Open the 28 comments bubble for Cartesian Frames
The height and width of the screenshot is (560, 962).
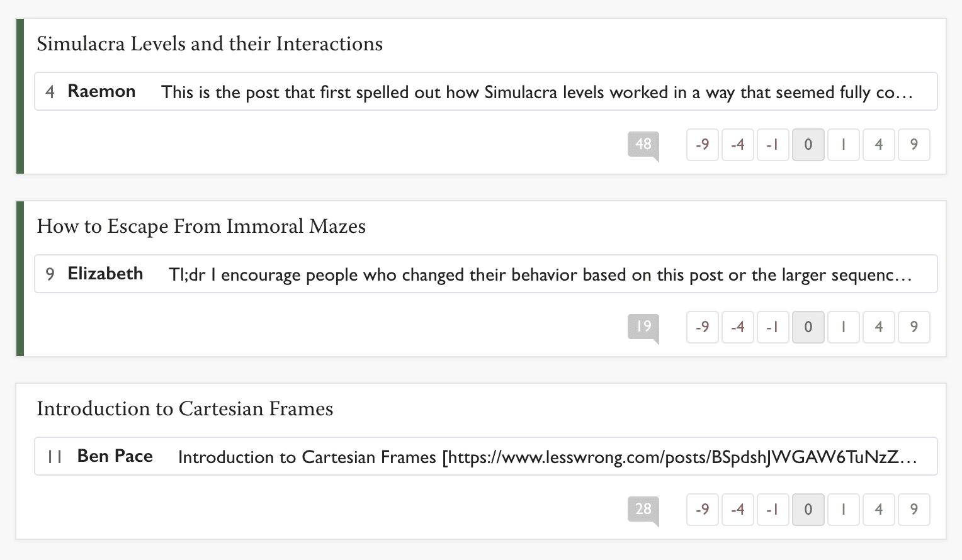point(643,510)
